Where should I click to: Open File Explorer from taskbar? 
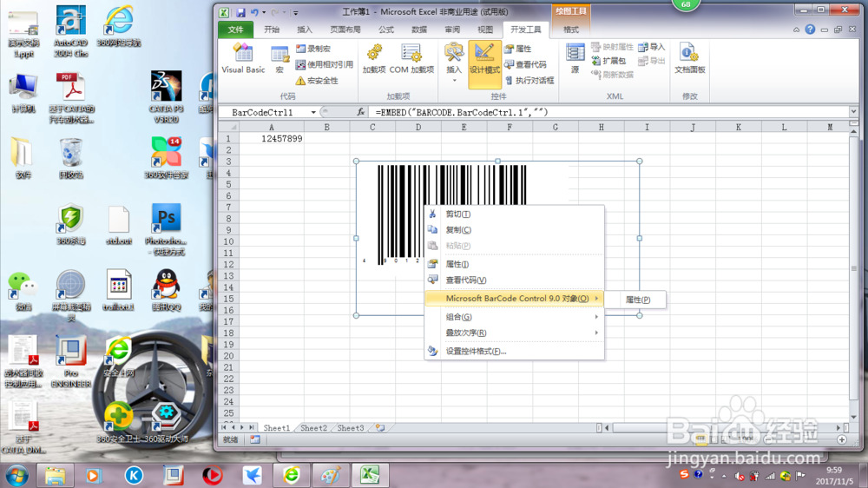pos(55,475)
